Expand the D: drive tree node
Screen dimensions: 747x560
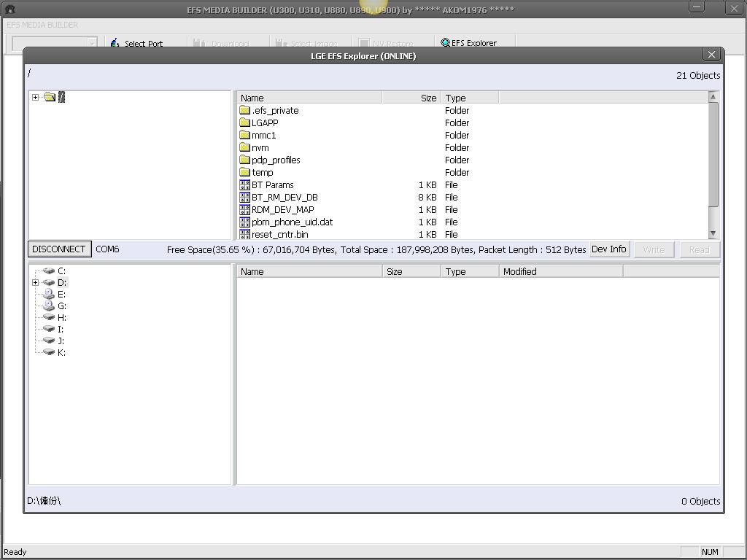click(35, 282)
